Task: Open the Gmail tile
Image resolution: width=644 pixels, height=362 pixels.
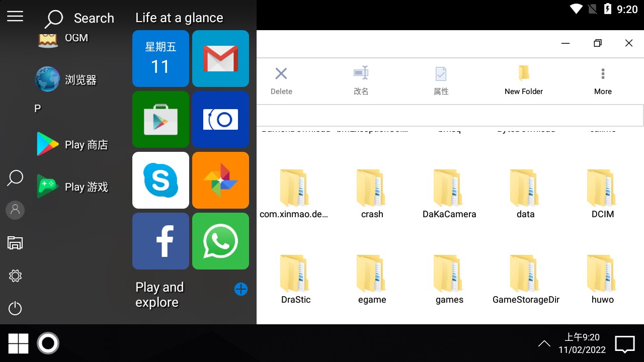Action: point(220,58)
